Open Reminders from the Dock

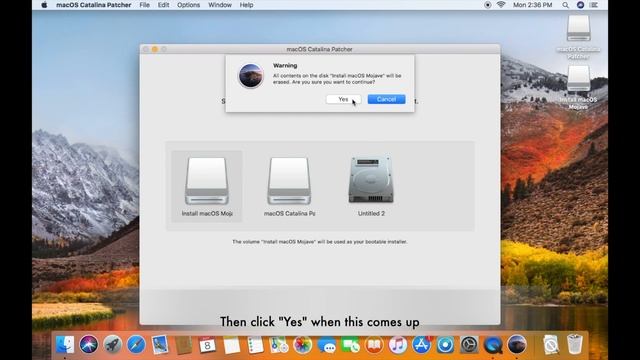tap(255, 345)
